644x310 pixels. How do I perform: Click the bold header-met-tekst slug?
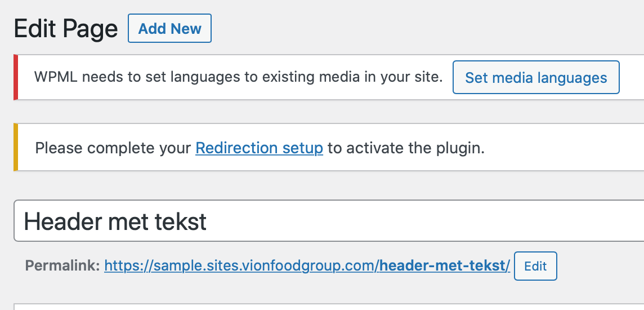[x=445, y=265]
